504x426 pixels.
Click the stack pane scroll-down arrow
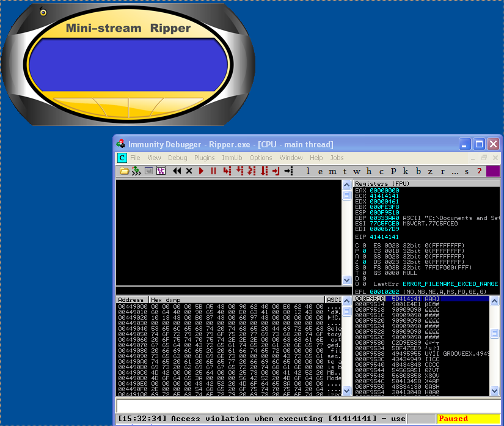[494, 391]
